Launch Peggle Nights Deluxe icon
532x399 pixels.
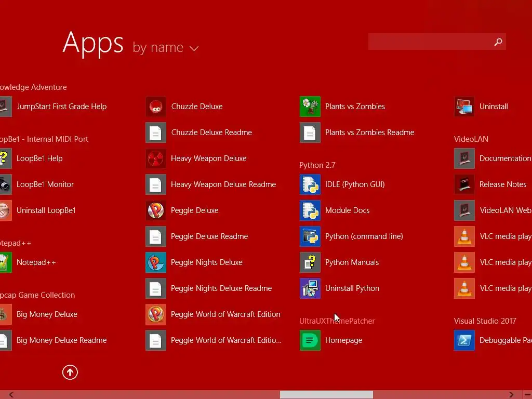point(156,262)
